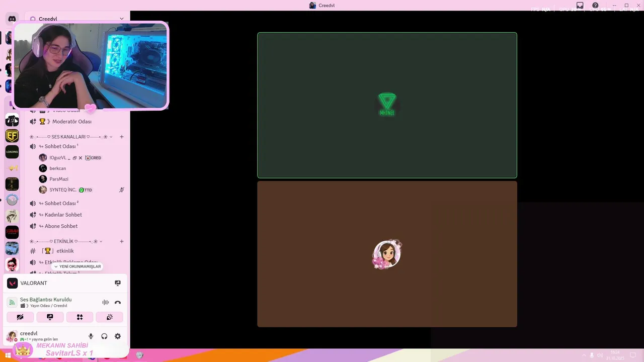Open the soundboard button
Viewport: 644px width, 362px height.
110,317
